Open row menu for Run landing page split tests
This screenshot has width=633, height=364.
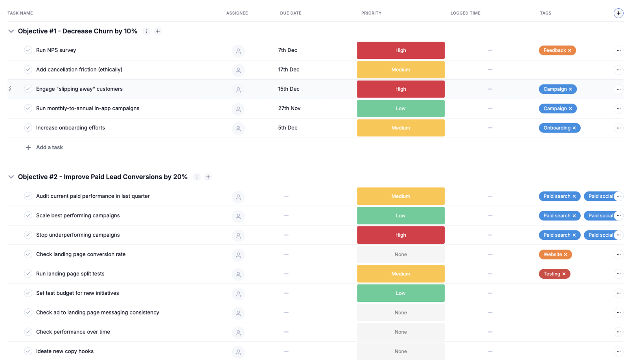tap(618, 274)
